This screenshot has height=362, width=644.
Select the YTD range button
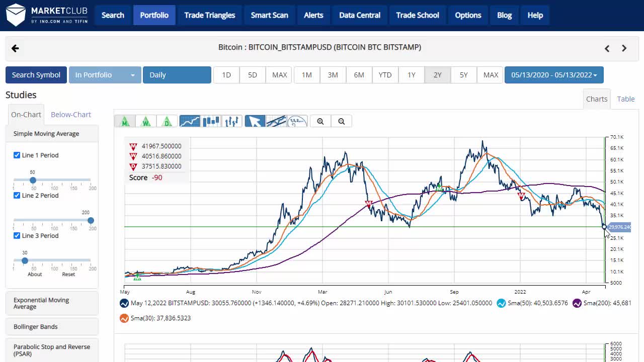pos(385,75)
